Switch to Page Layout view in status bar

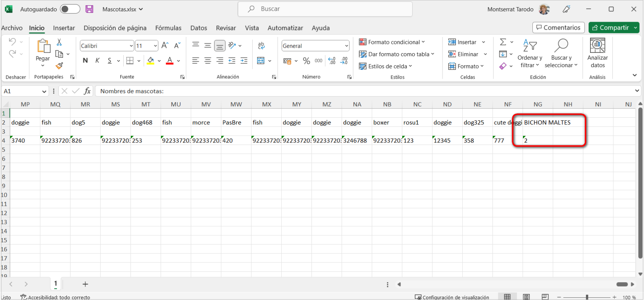click(526, 297)
